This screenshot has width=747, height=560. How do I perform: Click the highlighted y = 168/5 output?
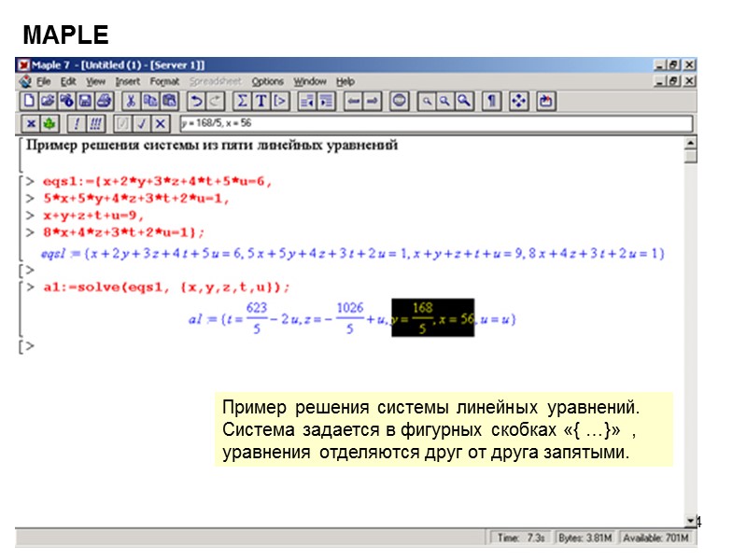click(x=432, y=317)
